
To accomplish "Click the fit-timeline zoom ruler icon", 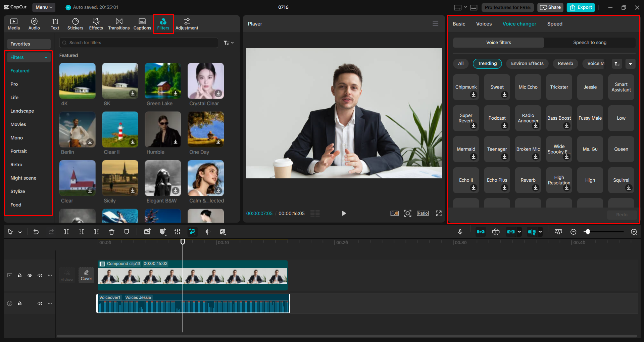I will tap(558, 232).
